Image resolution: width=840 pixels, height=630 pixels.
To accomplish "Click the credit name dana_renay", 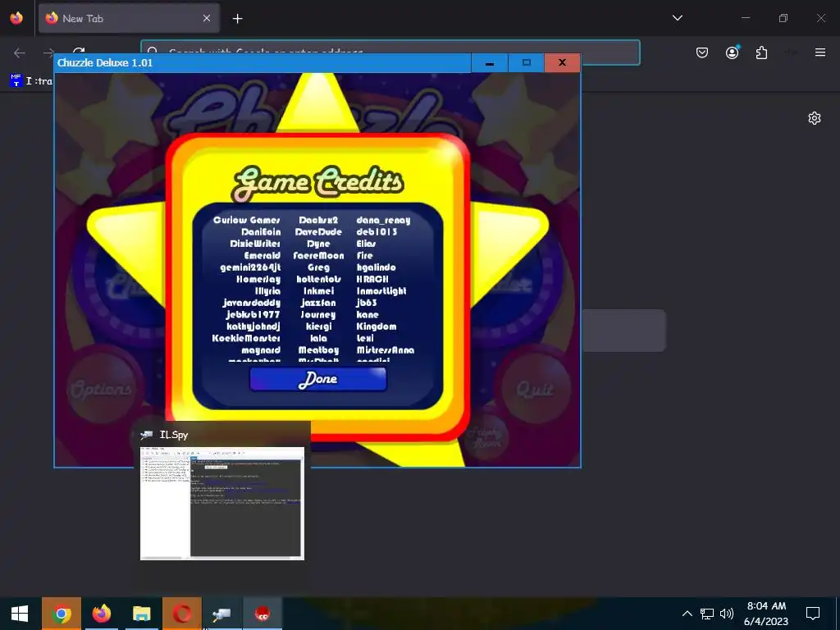I will click(x=383, y=220).
